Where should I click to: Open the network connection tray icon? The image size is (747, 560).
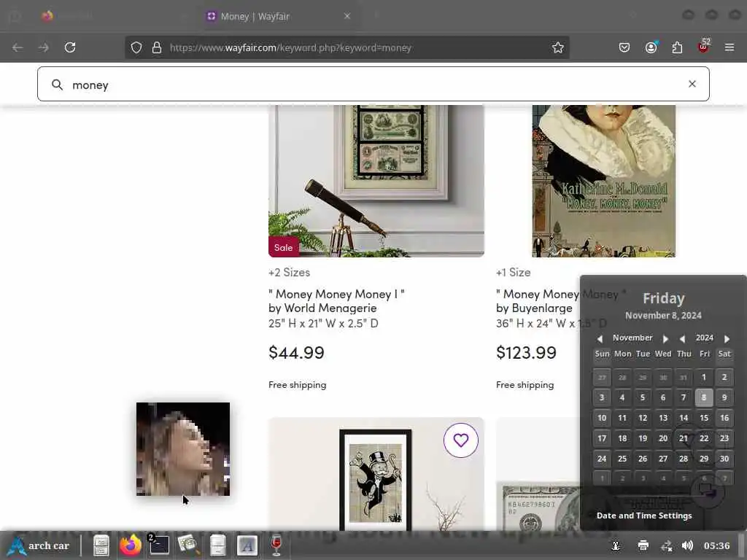[666, 545]
